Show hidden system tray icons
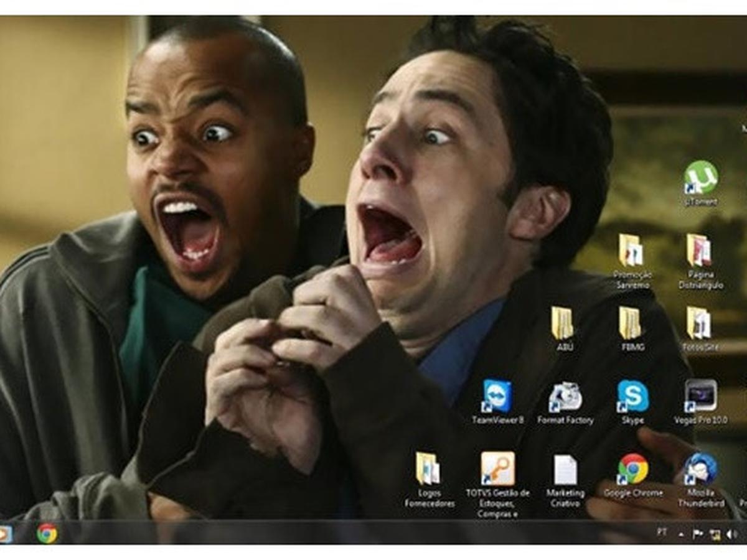The height and width of the screenshot is (560, 747). click(680, 534)
